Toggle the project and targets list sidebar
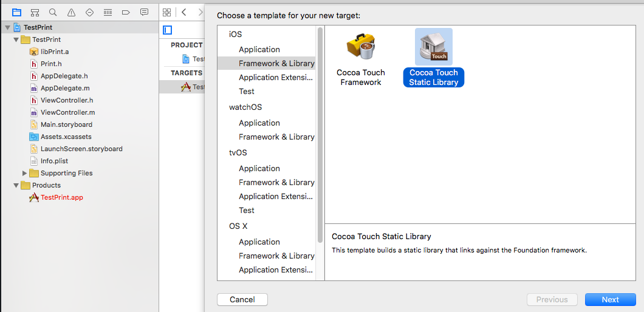Viewport: 644px width, 312px height. click(168, 30)
